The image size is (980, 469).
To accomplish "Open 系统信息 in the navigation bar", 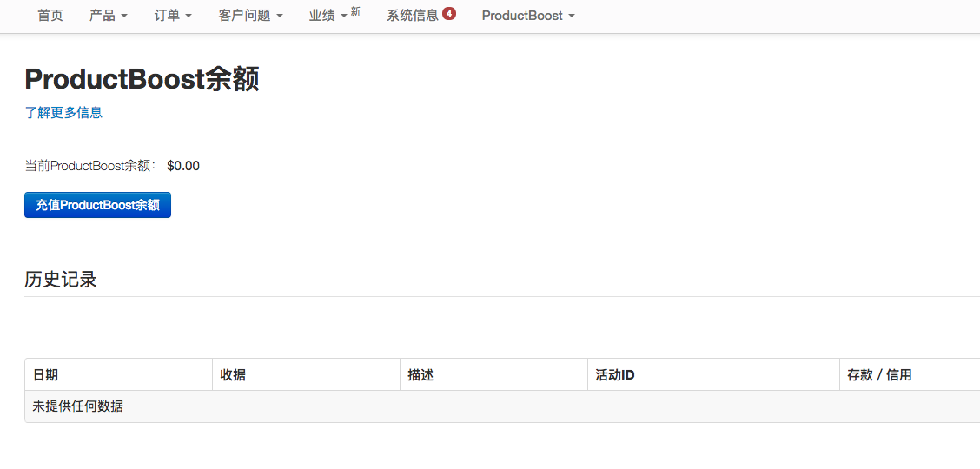I will (413, 16).
